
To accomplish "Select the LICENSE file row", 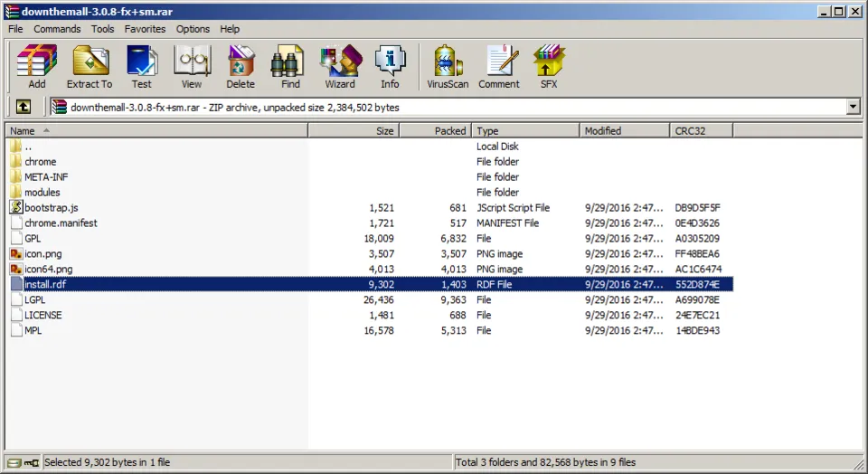I will coord(369,315).
